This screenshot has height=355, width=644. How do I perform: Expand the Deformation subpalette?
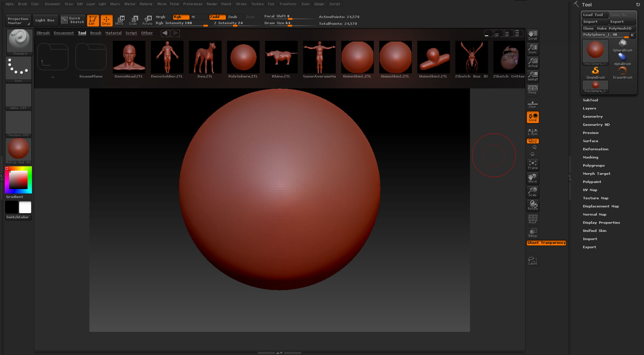[595, 149]
